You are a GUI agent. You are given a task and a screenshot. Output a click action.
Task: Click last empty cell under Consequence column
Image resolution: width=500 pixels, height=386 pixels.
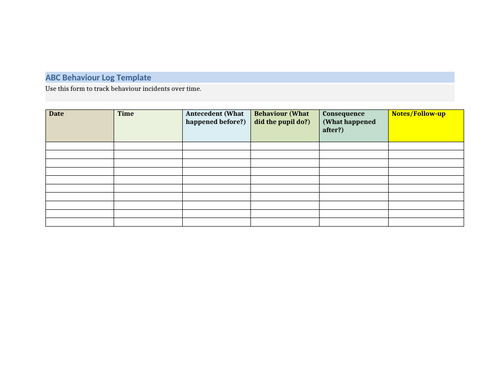pyautogui.click(x=354, y=222)
